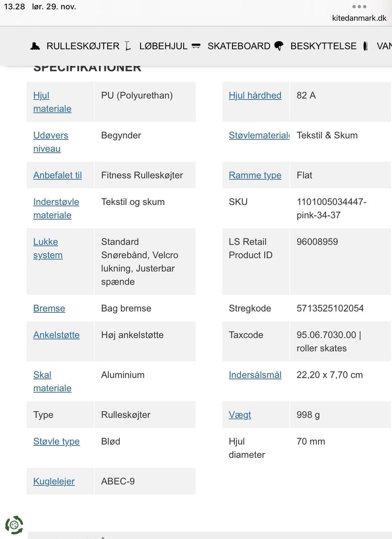Tap the three dots at the top
The image size is (392, 539).
359,7
